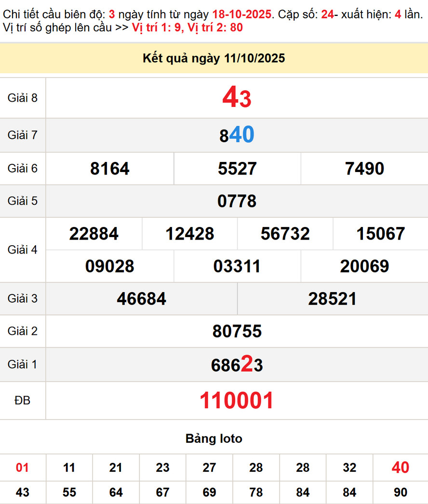Select the red special prize 110001
The image size is (428, 504).
[x=237, y=400]
